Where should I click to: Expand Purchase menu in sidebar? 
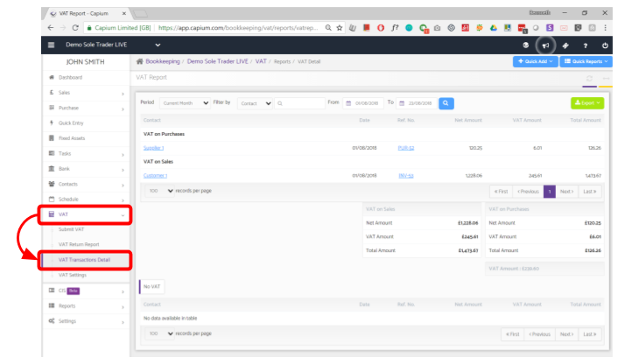(86, 108)
